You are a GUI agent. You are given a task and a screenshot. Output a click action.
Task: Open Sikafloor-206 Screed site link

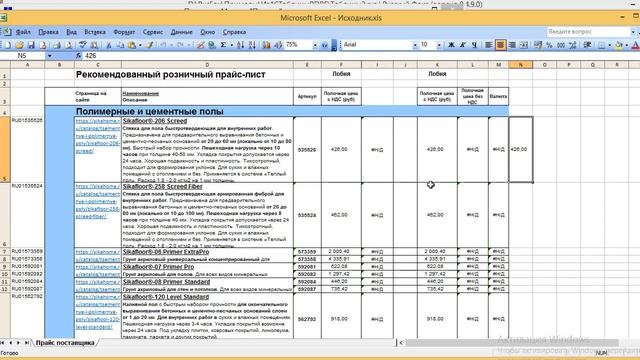coord(98,136)
